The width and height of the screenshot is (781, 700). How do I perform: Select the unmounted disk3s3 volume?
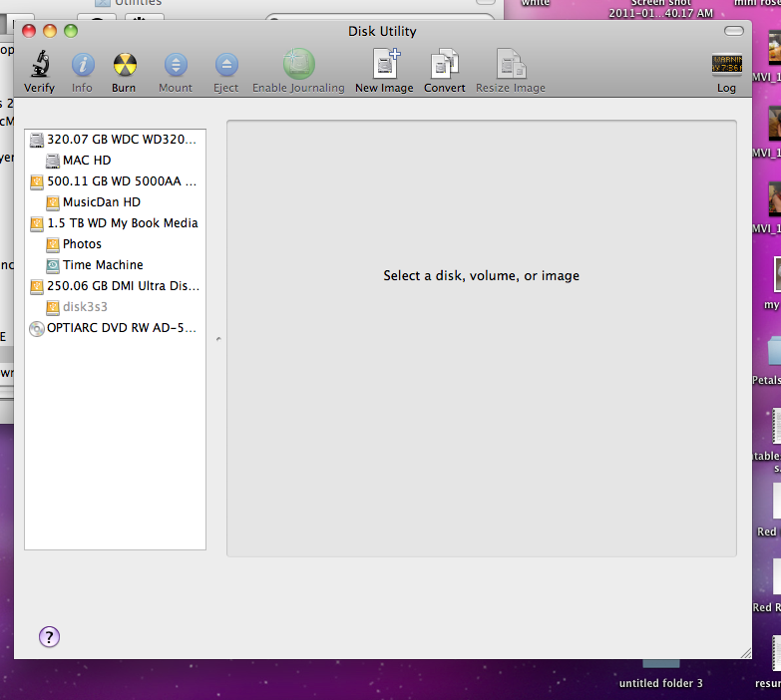[115, 307]
